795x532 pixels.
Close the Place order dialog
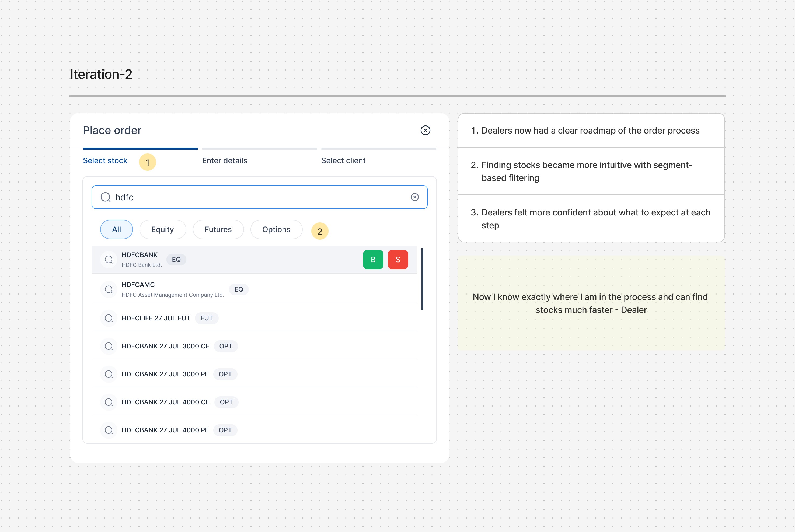425,130
